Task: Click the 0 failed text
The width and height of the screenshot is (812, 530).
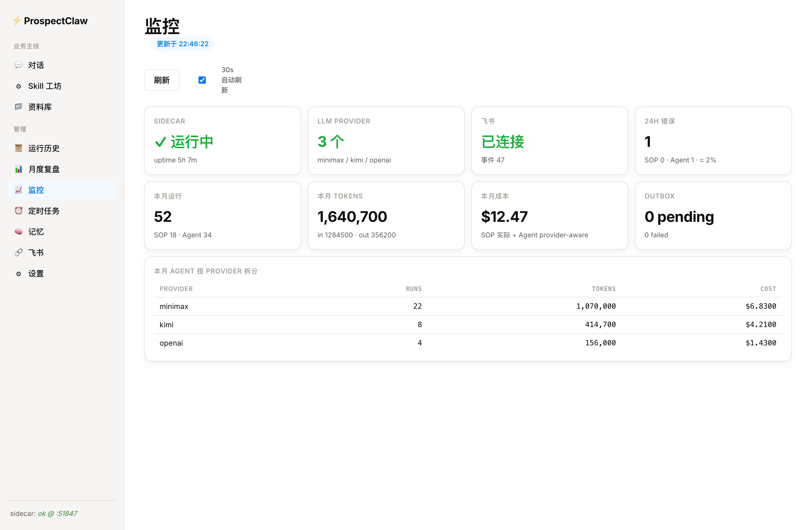Action: coord(656,235)
